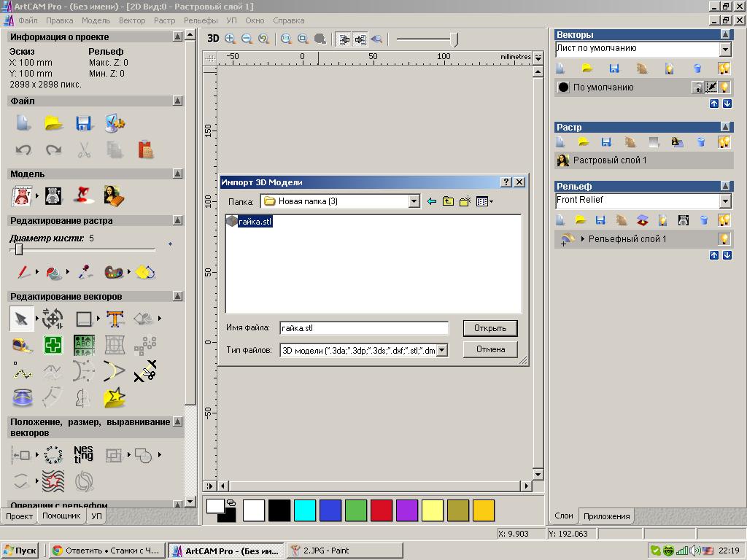Click the Mona Lisa model icon
Image resolution: width=747 pixels, height=560 pixels.
click(114, 195)
